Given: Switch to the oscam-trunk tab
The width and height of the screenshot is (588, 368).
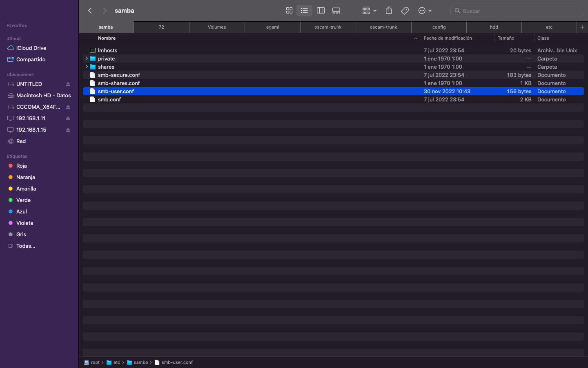Looking at the screenshot, I should (328, 27).
